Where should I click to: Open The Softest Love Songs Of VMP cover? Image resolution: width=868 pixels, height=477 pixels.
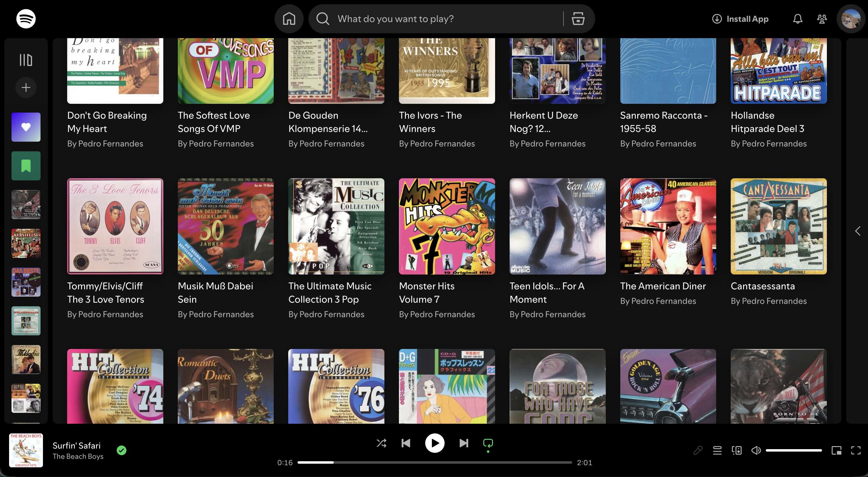click(225, 71)
